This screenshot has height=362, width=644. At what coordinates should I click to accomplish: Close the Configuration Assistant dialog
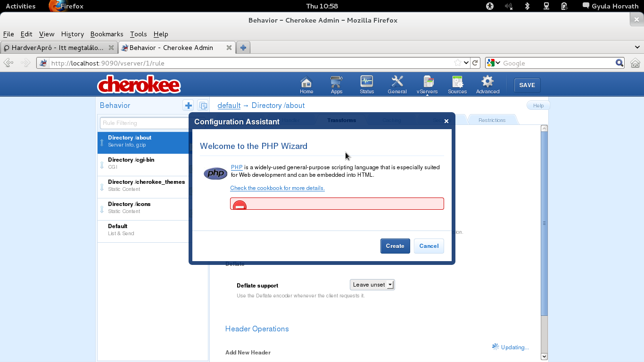click(x=446, y=121)
